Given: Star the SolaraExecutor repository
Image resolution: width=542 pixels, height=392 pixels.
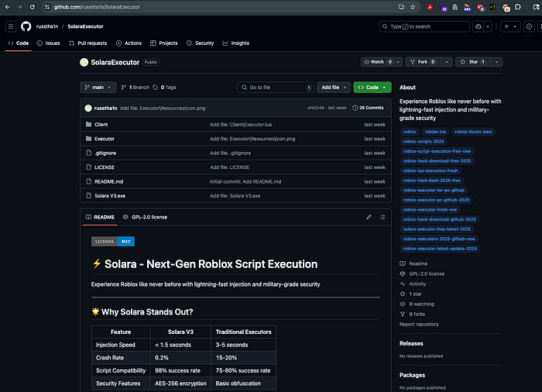Looking at the screenshot, I should pos(473,62).
